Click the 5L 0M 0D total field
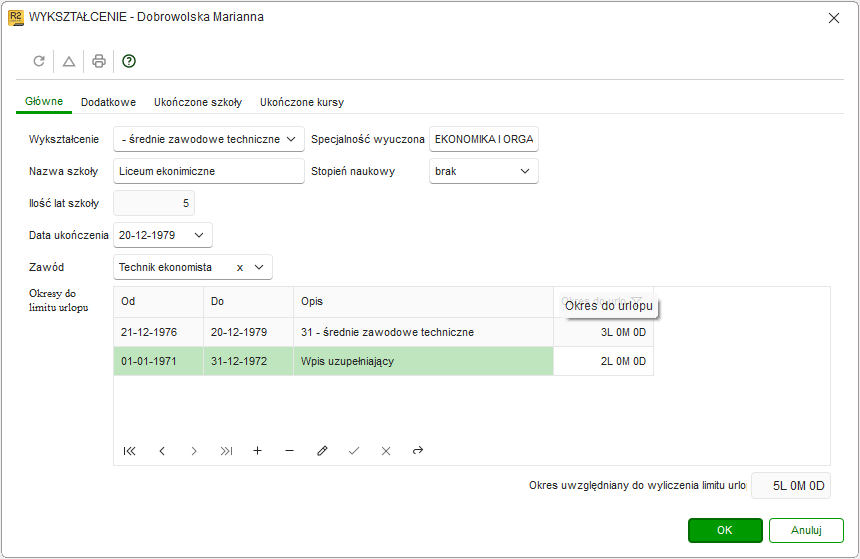Viewport: 860px width, 559px height. coord(790,485)
